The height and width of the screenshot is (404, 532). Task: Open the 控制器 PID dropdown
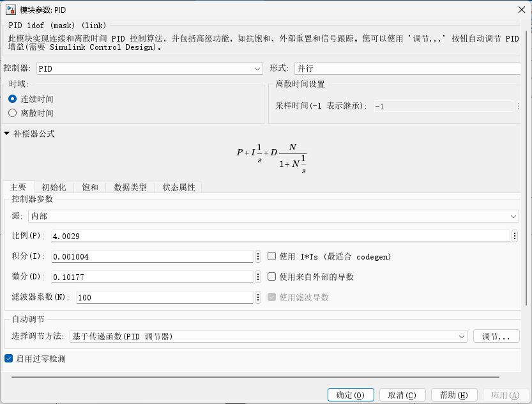point(149,68)
